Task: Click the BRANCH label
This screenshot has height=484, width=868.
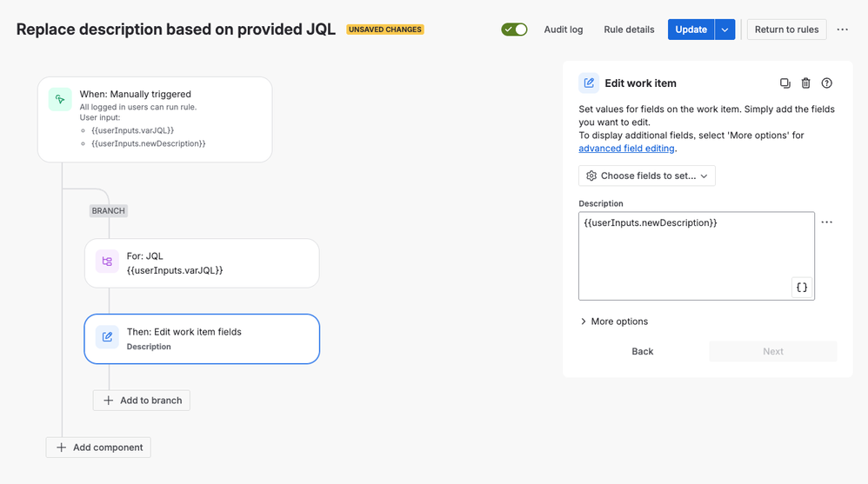Action: (109, 211)
